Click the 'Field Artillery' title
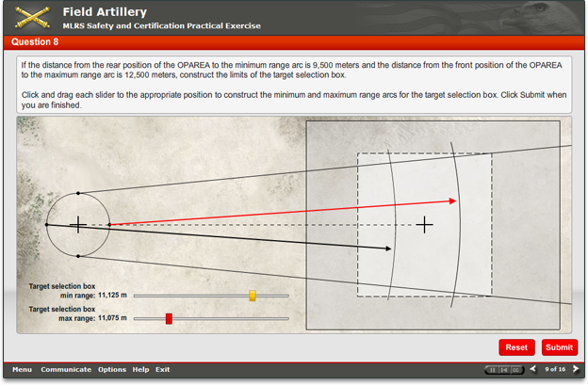The image size is (588, 385). pos(105,12)
